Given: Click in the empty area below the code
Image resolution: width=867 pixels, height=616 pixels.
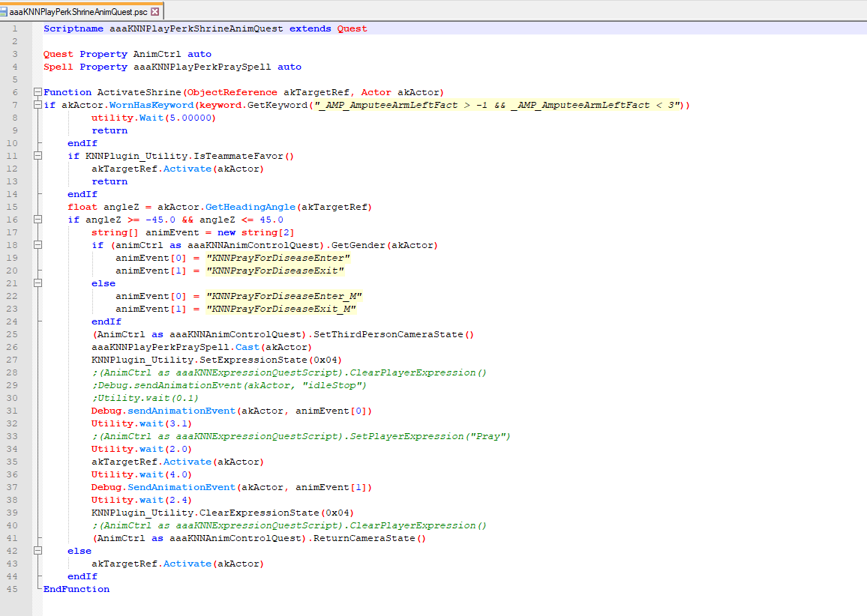Looking at the screenshot, I should coord(450,603).
